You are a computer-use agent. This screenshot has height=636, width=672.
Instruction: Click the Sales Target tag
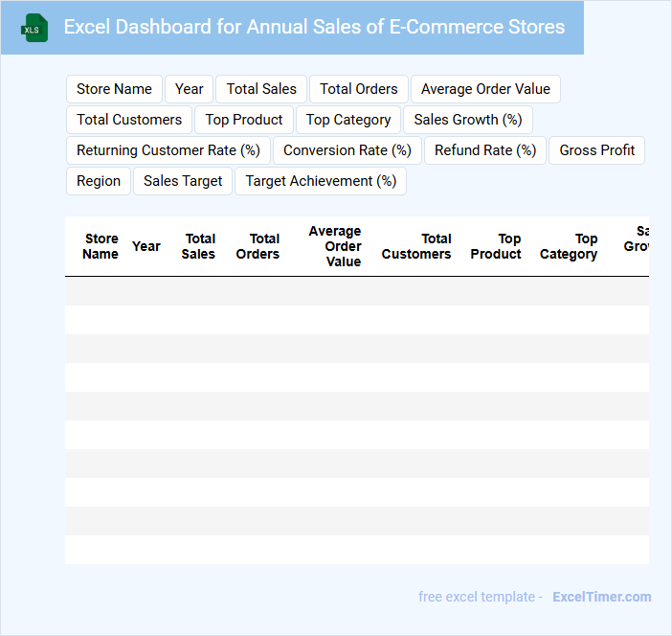coord(183,181)
